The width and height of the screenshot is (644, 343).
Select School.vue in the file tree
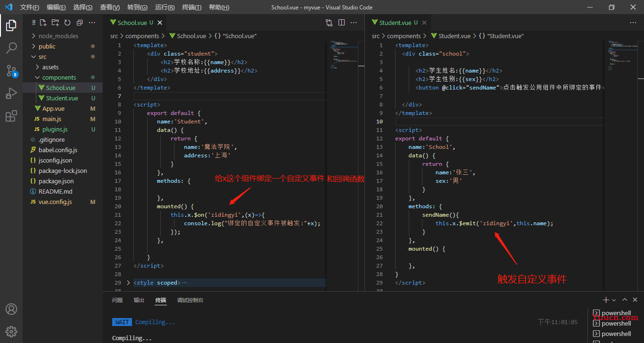click(63, 88)
